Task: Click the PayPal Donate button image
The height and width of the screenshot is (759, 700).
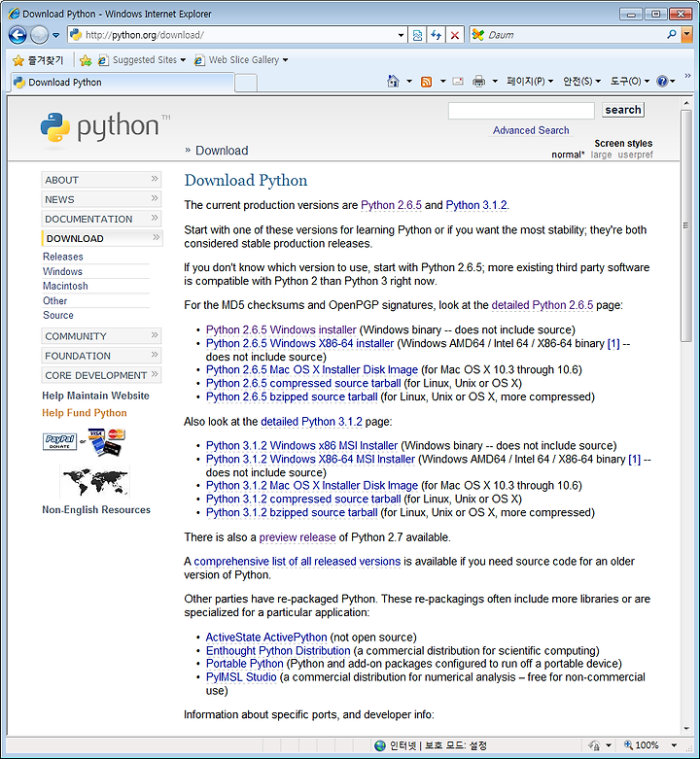Action: pos(59,441)
